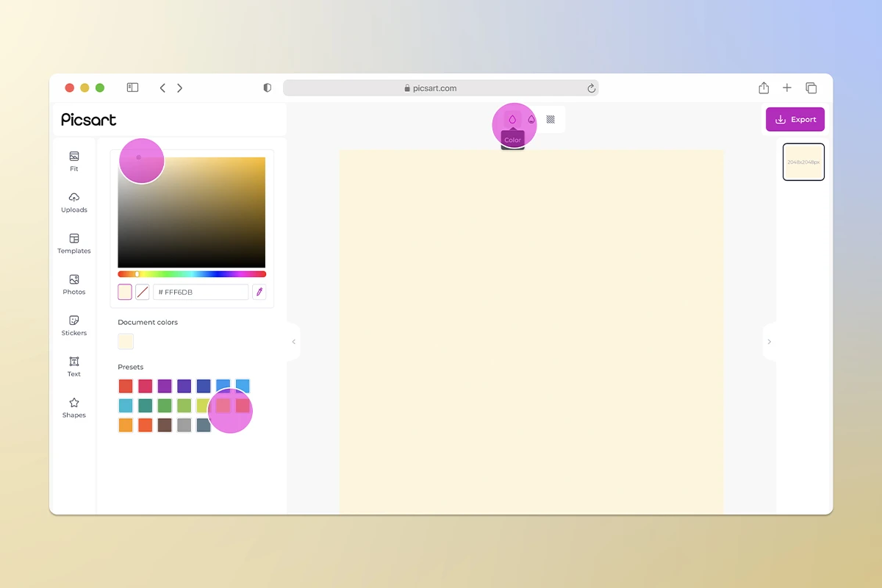Screen dimensions: 882x588
Task: Activate the eyedropper color picker
Action: click(259, 292)
